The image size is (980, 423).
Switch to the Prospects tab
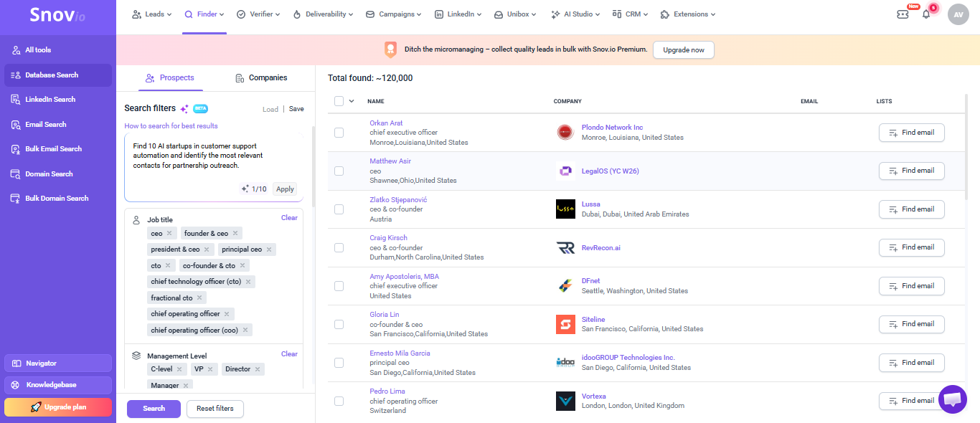click(x=170, y=77)
